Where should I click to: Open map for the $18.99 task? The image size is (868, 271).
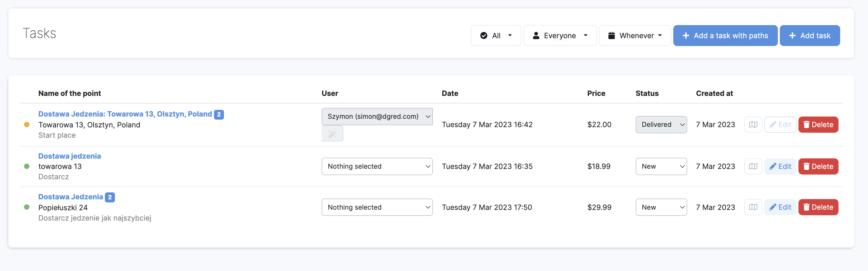(753, 166)
